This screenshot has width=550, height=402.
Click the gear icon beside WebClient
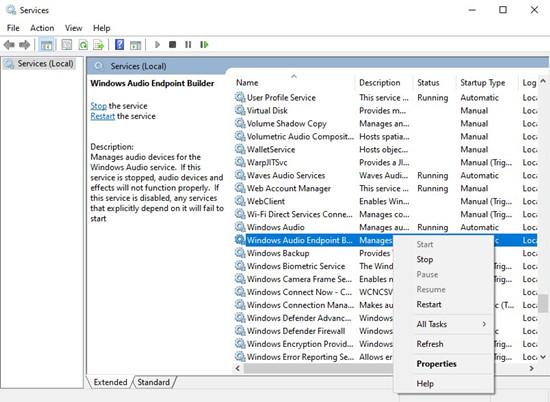click(x=240, y=201)
